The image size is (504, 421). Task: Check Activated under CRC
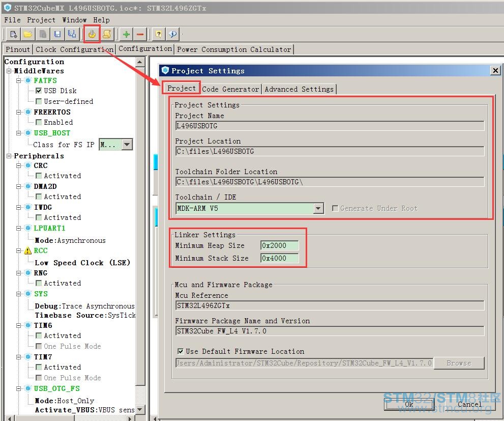[39, 176]
